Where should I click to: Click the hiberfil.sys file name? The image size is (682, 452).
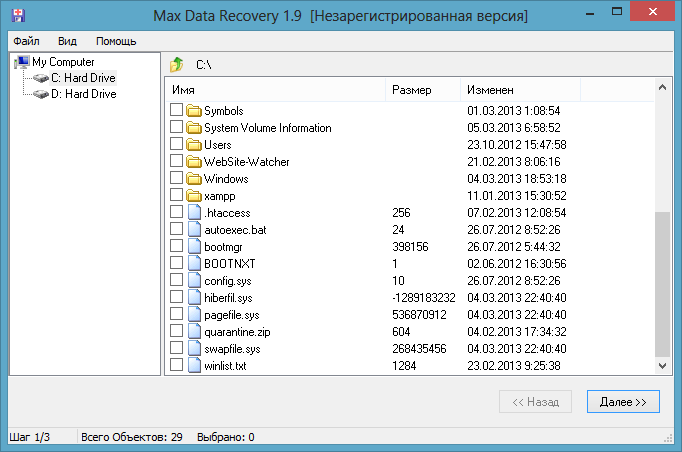click(228, 298)
